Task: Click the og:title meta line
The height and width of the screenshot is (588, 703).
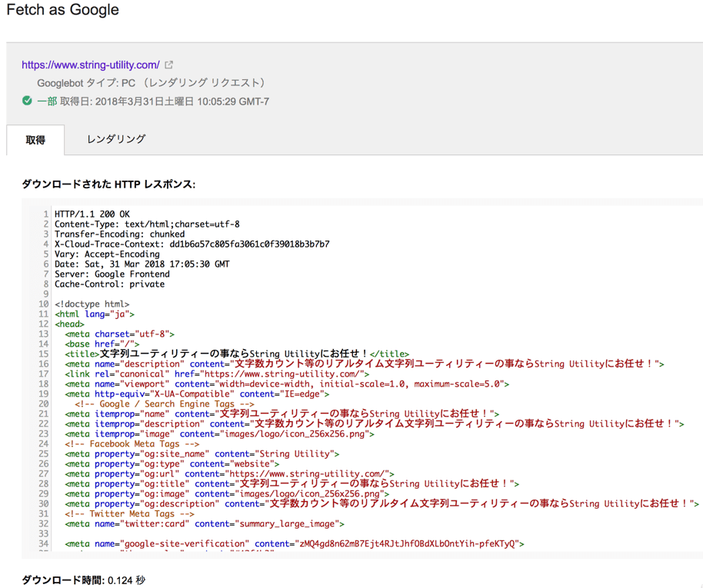Action: [292, 483]
